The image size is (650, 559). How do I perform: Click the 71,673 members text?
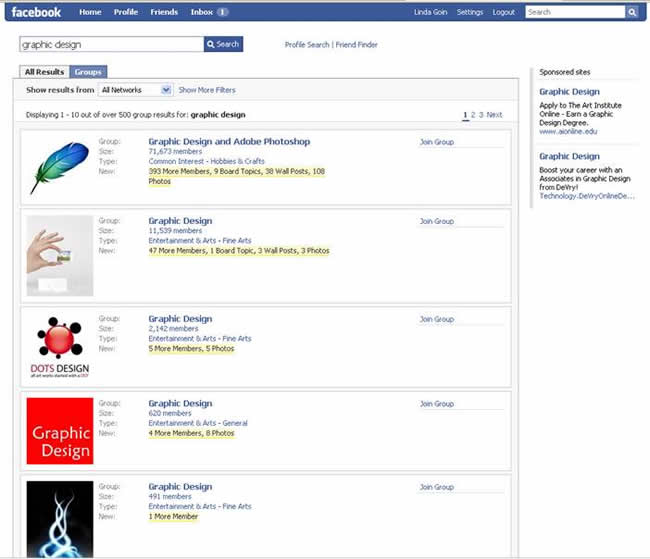[175, 151]
